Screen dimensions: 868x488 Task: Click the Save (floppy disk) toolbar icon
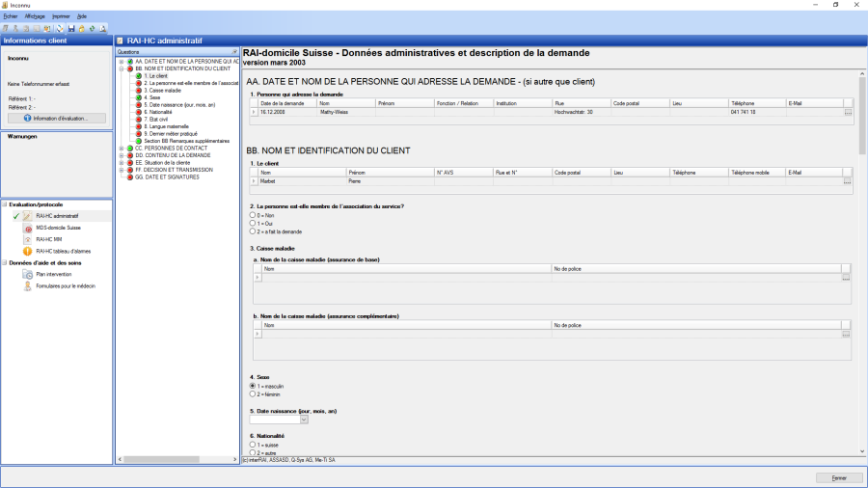70,28
